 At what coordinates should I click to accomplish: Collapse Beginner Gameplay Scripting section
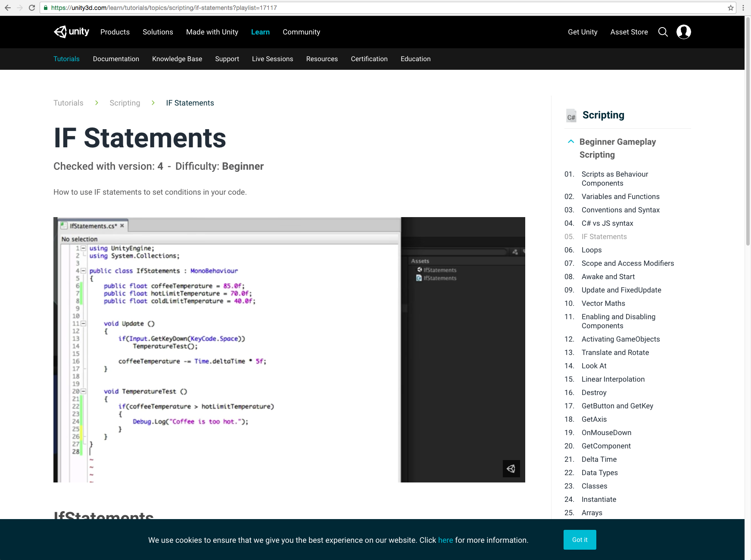[x=571, y=141]
